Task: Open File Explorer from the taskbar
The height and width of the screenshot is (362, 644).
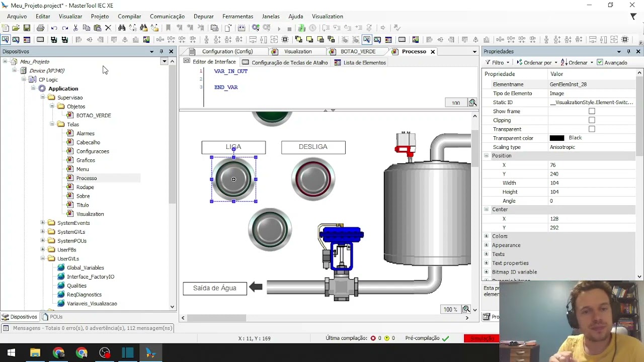Action: click(x=35, y=353)
